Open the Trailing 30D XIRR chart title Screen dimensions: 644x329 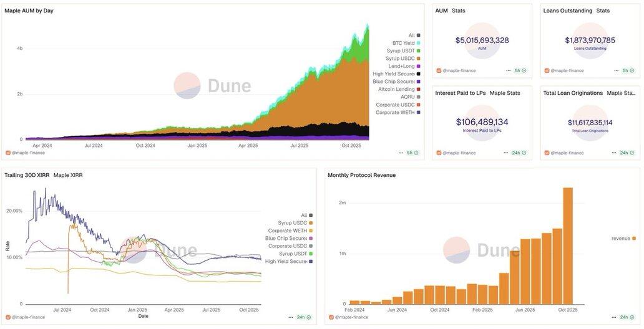pyautogui.click(x=27, y=175)
